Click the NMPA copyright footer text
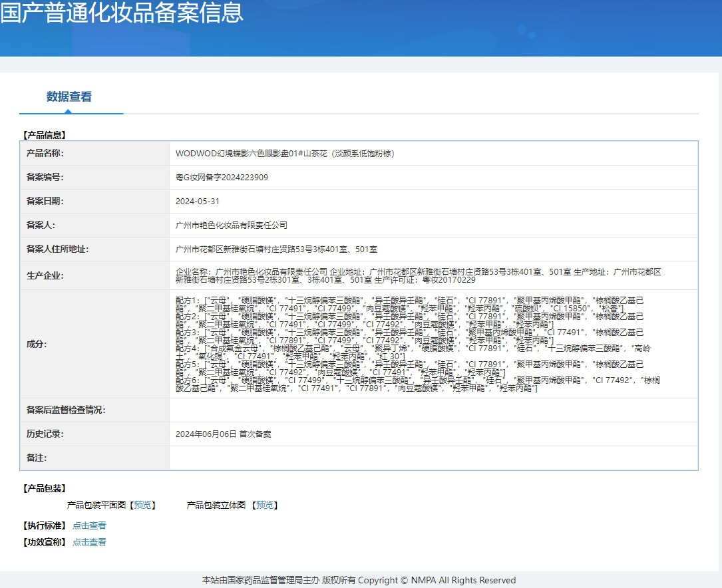 click(x=359, y=580)
